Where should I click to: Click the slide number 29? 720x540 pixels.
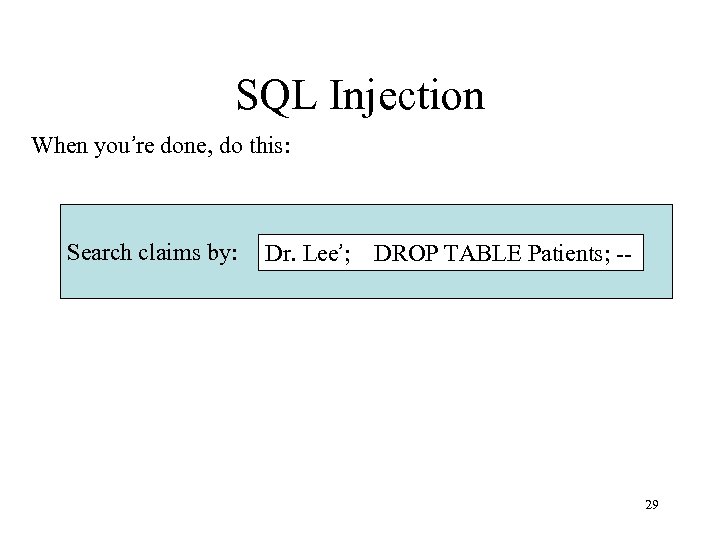[x=651, y=506]
